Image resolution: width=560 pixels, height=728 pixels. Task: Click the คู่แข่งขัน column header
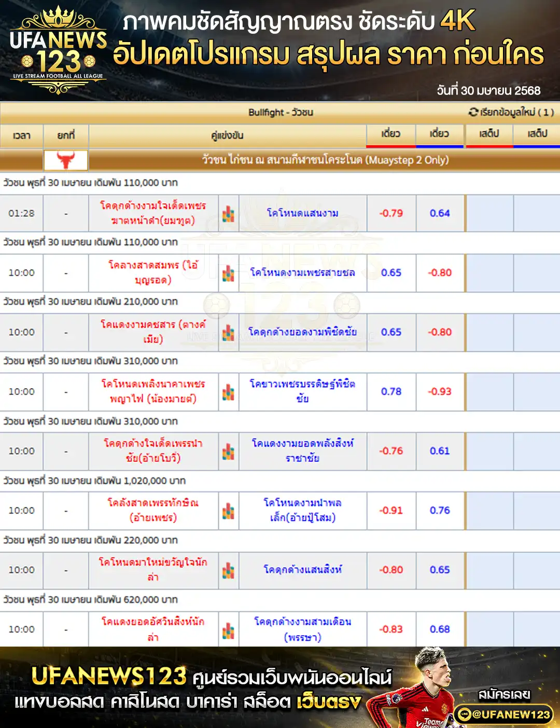pyautogui.click(x=228, y=135)
